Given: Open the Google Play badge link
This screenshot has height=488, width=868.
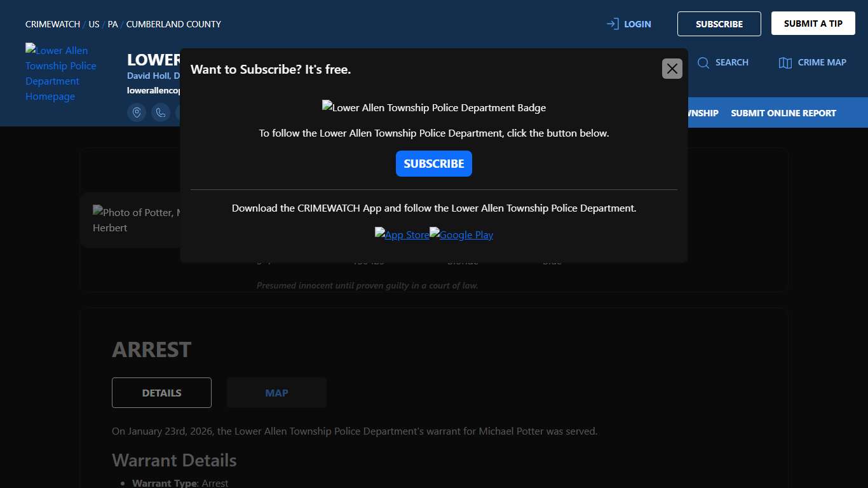Looking at the screenshot, I should (461, 234).
